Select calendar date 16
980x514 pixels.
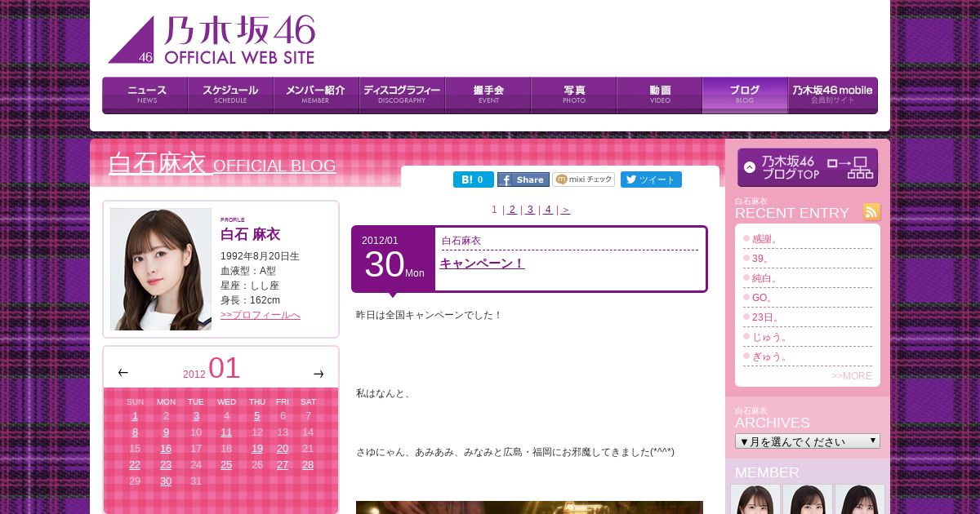166,449
